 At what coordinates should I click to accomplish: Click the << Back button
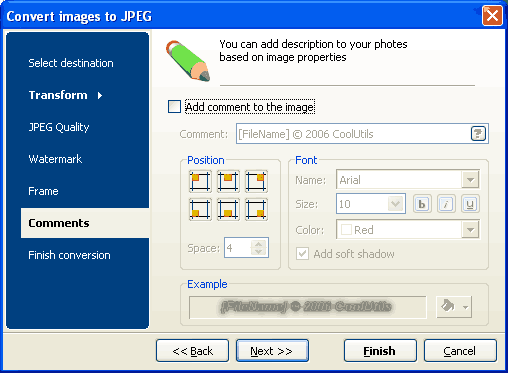[x=193, y=351]
